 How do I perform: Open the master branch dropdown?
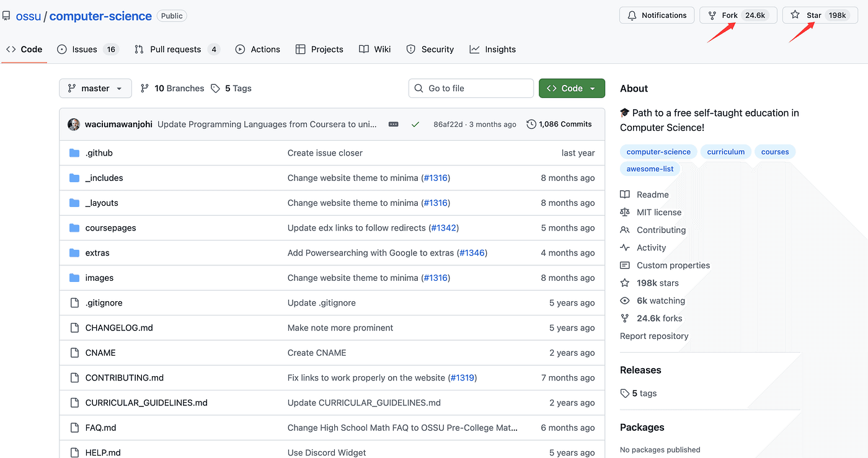[95, 89]
